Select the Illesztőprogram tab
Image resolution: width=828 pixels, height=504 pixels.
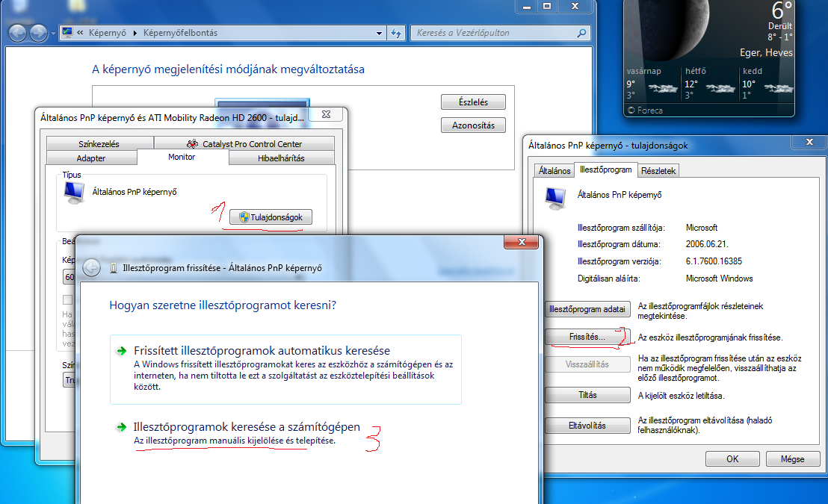[606, 169]
